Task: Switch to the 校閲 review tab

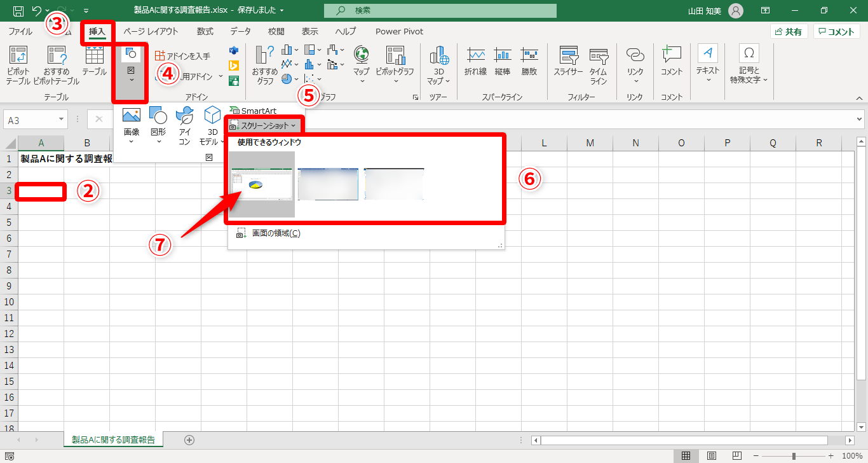Action: pyautogui.click(x=276, y=31)
